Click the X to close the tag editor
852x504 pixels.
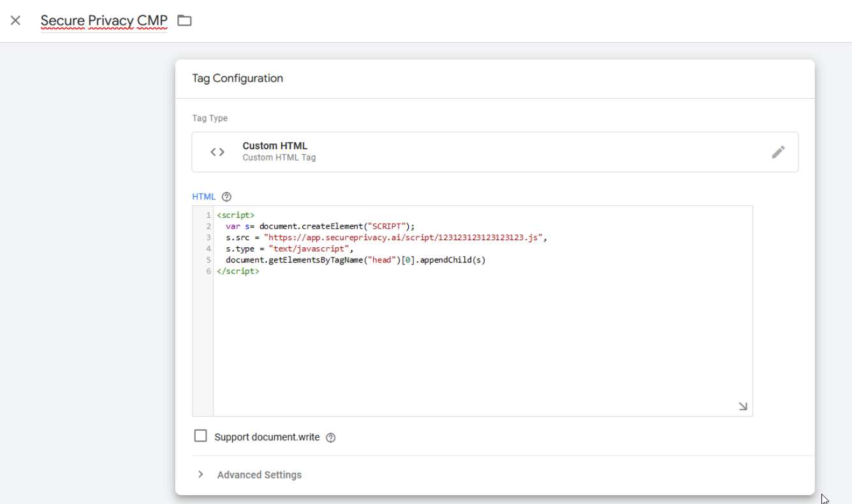pos(15,20)
